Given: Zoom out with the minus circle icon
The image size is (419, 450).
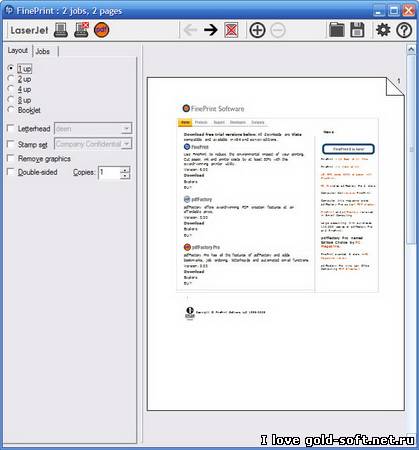Looking at the screenshot, I should click(x=278, y=30).
